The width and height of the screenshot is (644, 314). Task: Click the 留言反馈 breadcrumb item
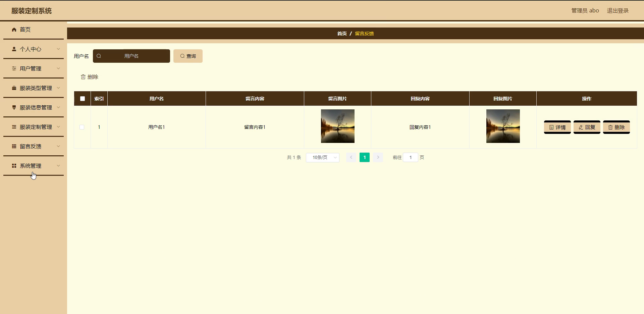(364, 34)
